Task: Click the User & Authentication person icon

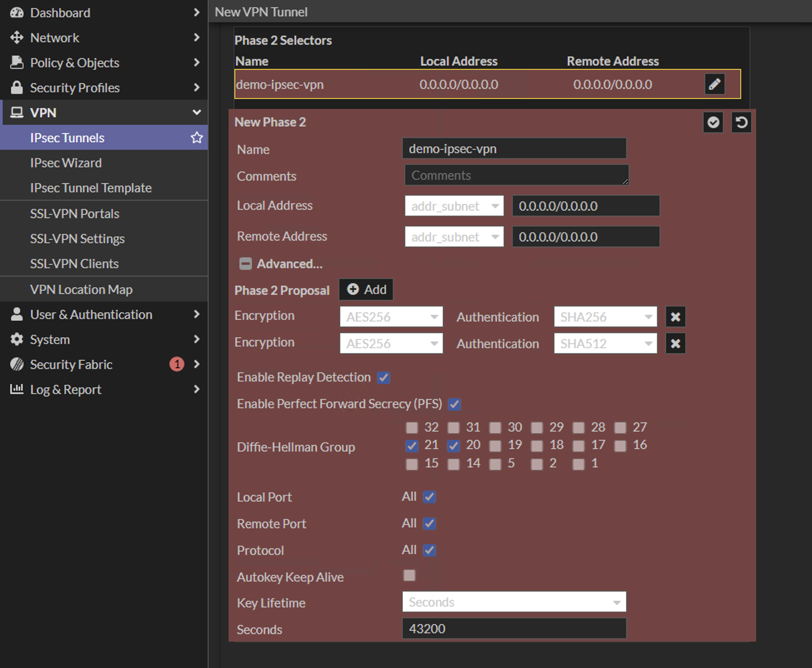Action: coord(17,314)
